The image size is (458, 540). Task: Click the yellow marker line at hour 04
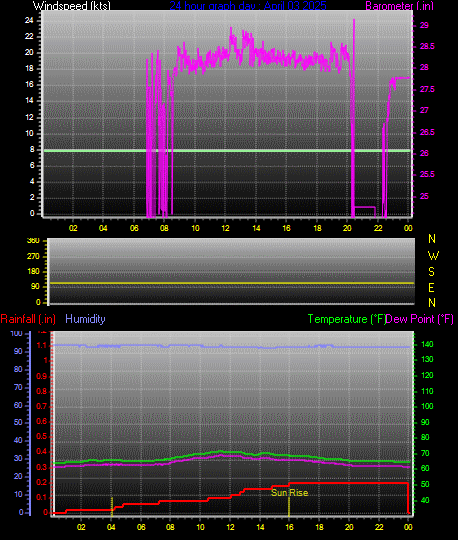coord(112,506)
